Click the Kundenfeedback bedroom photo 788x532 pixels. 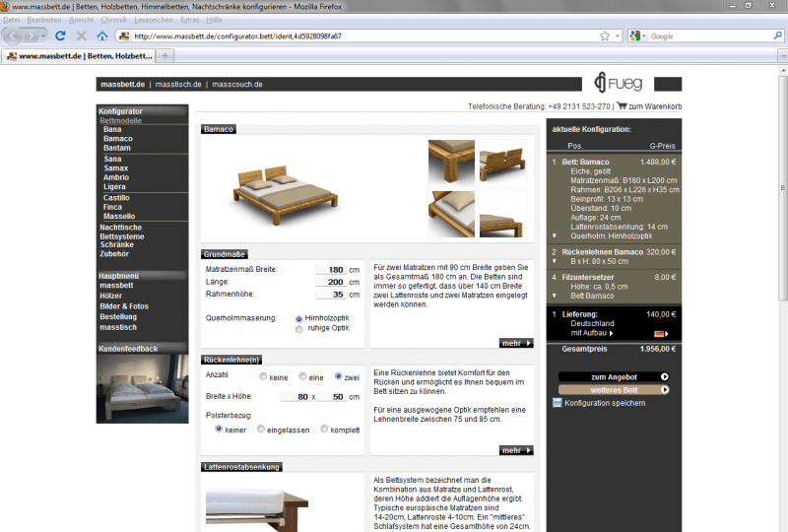[x=142, y=389]
